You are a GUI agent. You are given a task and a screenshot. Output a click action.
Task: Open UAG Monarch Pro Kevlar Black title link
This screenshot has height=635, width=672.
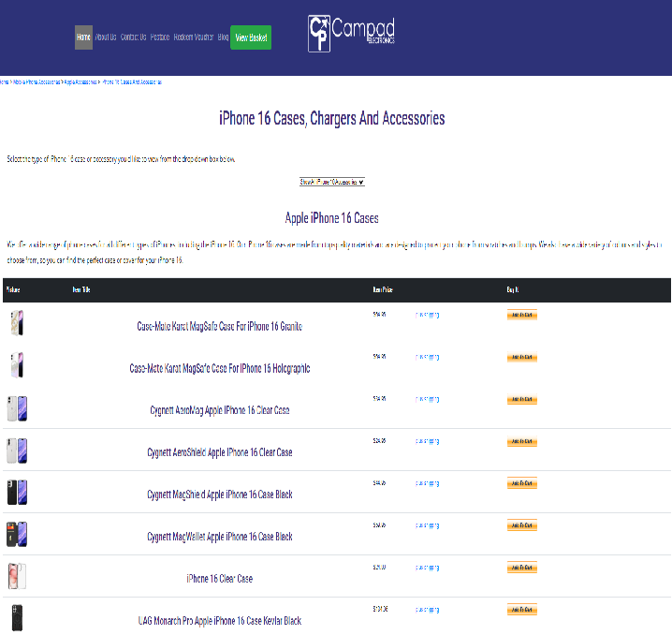click(x=219, y=620)
